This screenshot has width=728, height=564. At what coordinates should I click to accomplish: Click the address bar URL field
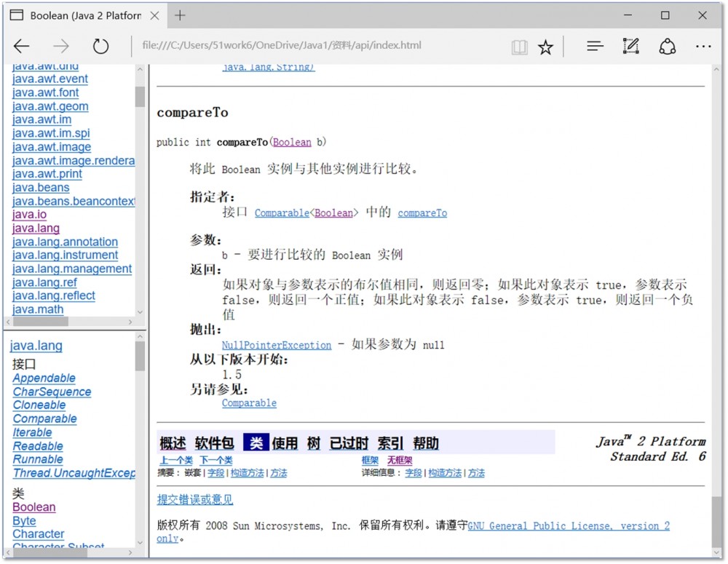click(277, 45)
